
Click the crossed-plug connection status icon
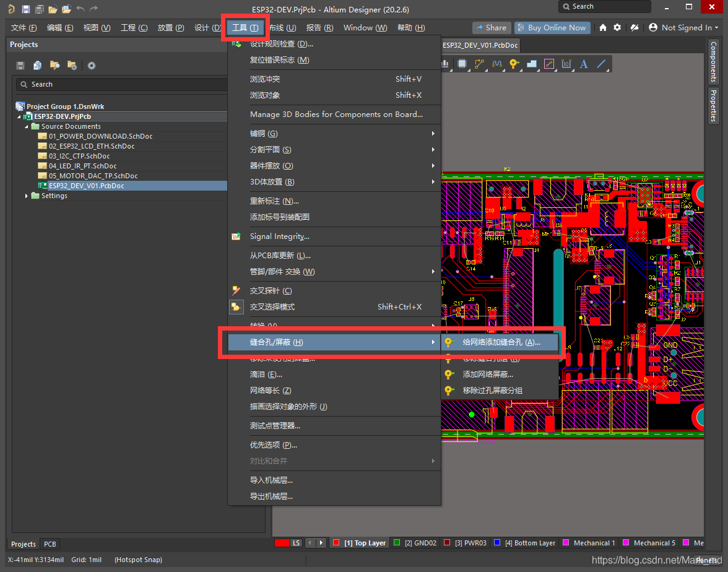click(x=635, y=27)
